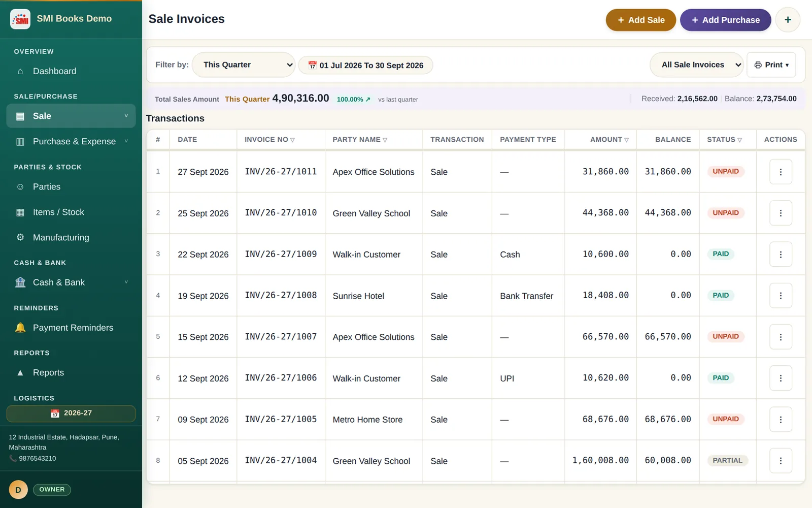Click the printer icon in Print button
The image size is (812, 508).
(x=758, y=65)
